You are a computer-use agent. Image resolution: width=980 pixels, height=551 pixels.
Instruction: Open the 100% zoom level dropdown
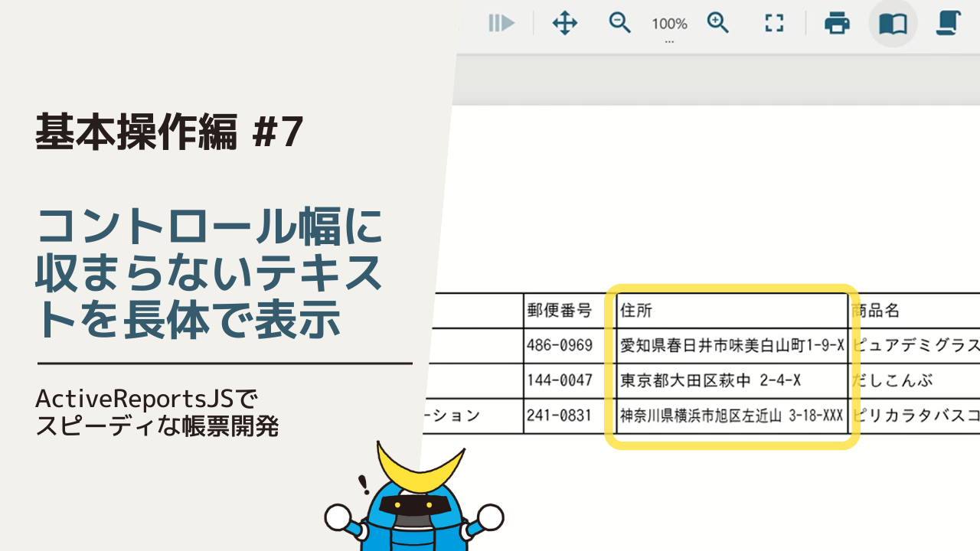pyautogui.click(x=669, y=27)
